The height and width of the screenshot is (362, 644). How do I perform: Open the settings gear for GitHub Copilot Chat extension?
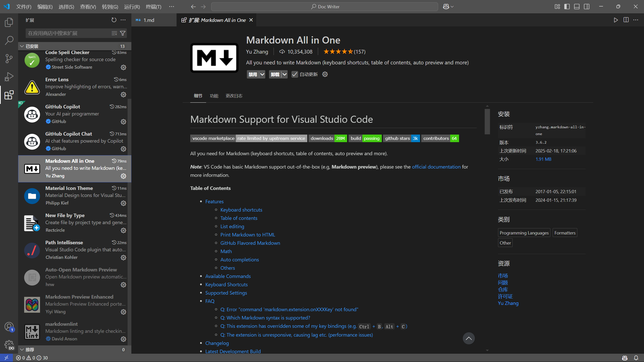[123, 149]
